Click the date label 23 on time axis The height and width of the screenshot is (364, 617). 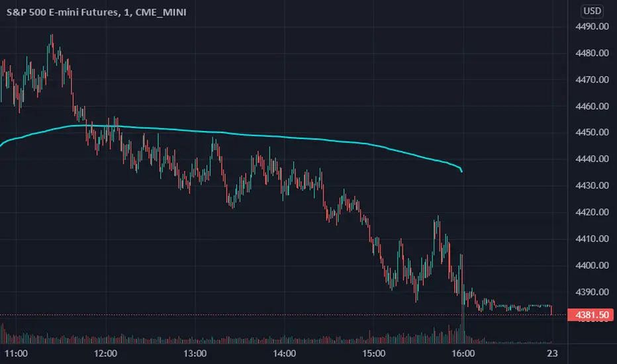point(553,353)
